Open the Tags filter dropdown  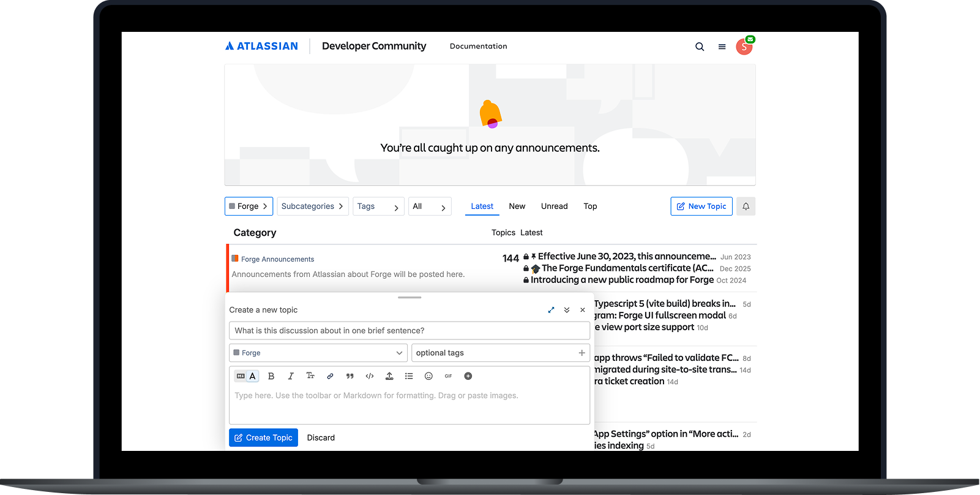tap(378, 206)
